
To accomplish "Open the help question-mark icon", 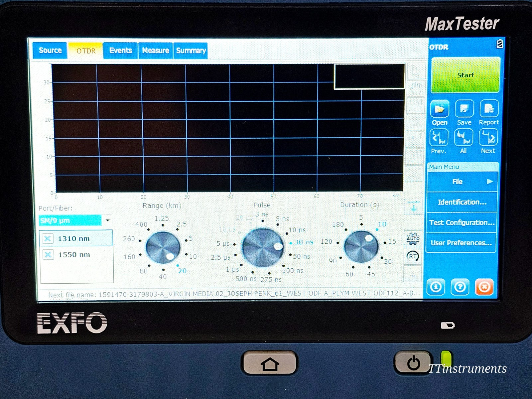I will point(460,287).
